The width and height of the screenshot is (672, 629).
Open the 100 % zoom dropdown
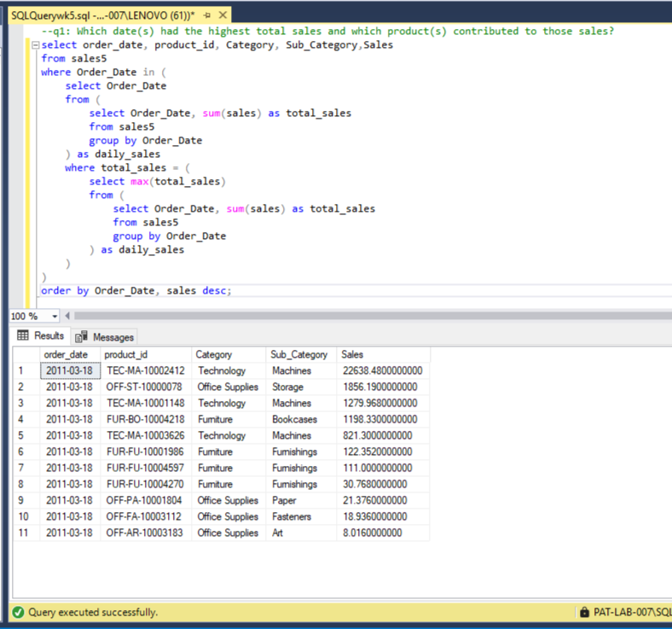tap(55, 317)
